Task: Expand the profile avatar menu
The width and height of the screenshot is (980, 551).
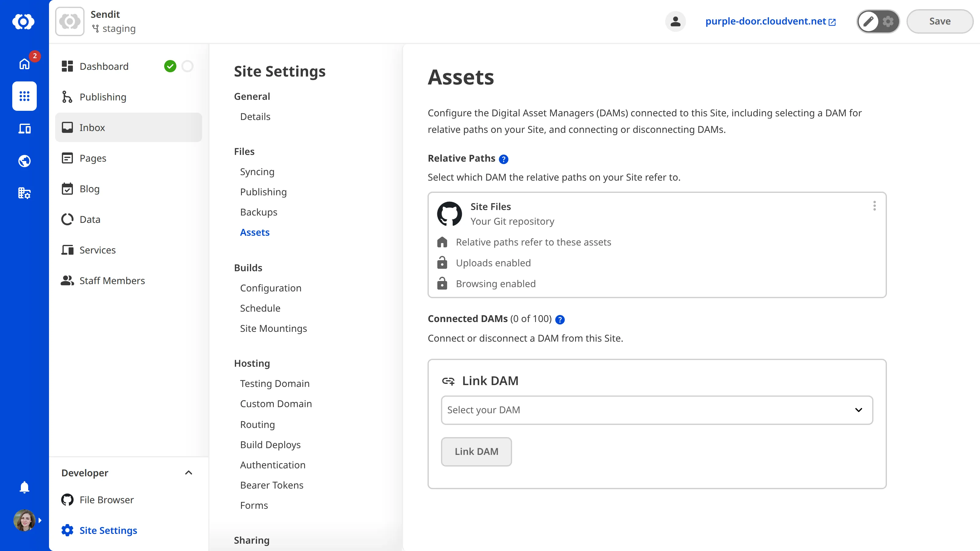Action: (24, 520)
